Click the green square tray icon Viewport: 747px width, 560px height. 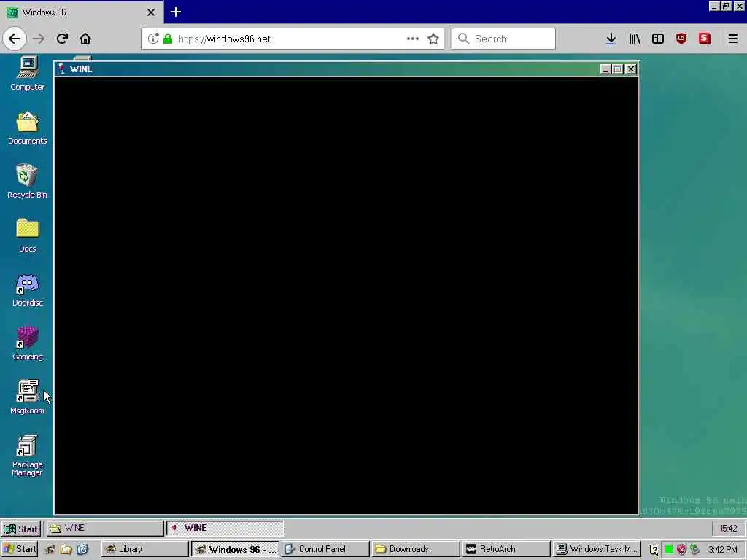pos(668,550)
